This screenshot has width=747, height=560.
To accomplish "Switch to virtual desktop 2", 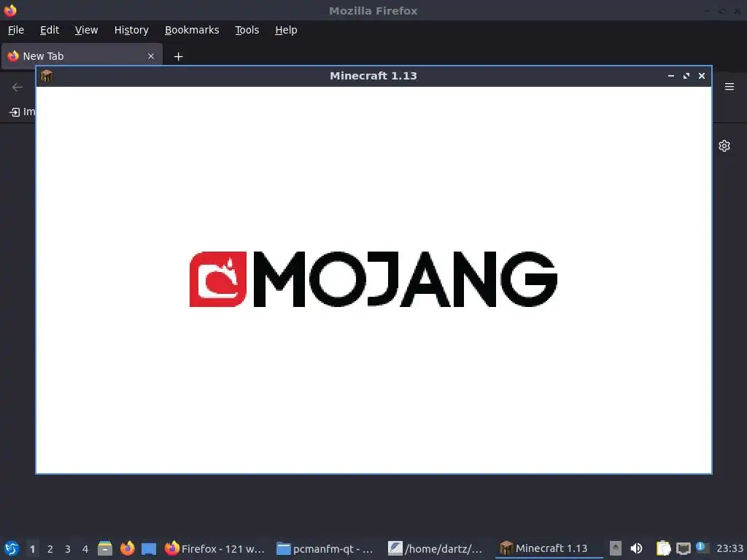I will [50, 549].
